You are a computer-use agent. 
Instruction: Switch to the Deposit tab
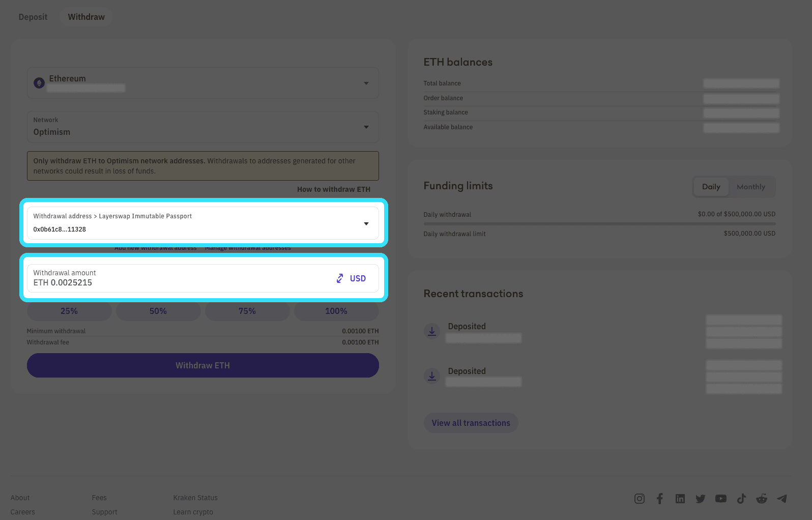(33, 17)
